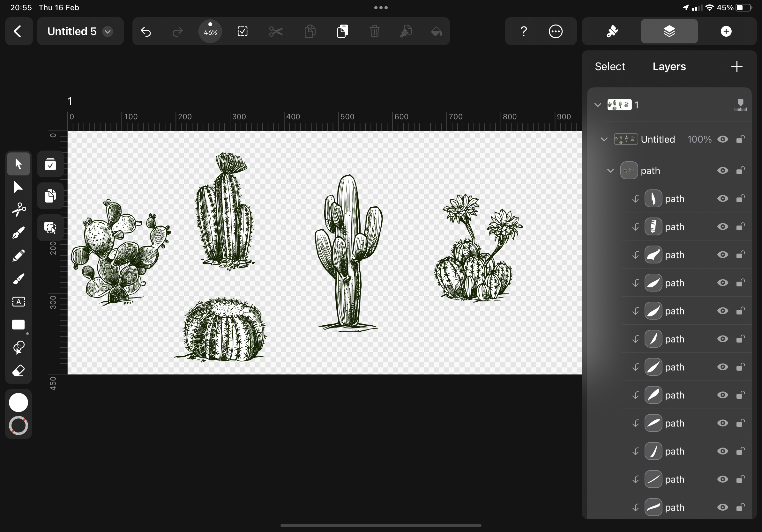Select the Scissors tool in left toolbar
762x532 pixels.
coord(19,210)
